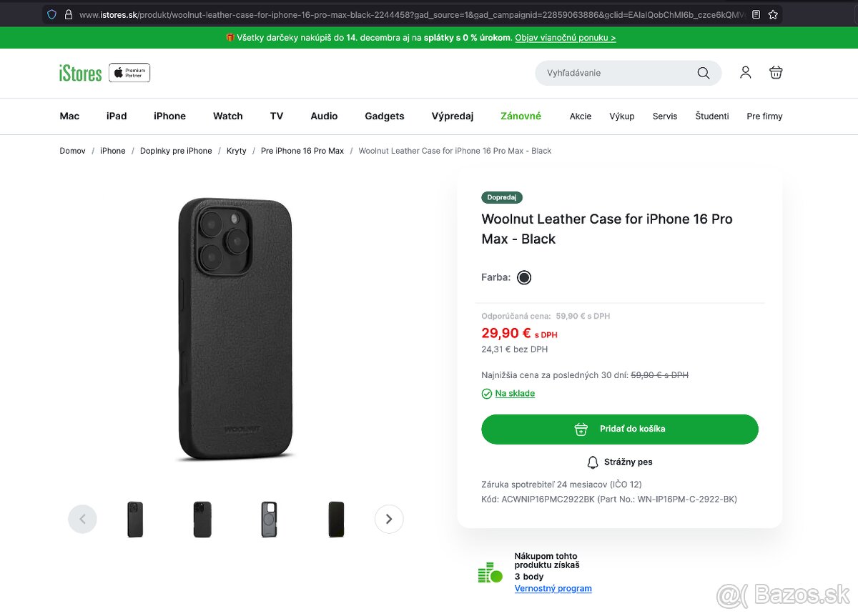This screenshot has height=616, width=858.
Task: Click the Strážny pes bell icon
Action: coord(593,462)
